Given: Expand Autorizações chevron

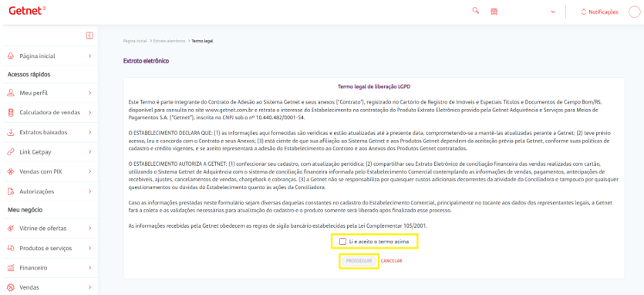Looking at the screenshot, I should coord(89,192).
